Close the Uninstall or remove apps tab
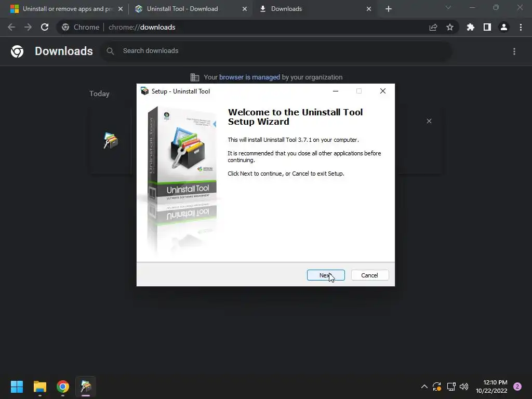 tap(121, 9)
